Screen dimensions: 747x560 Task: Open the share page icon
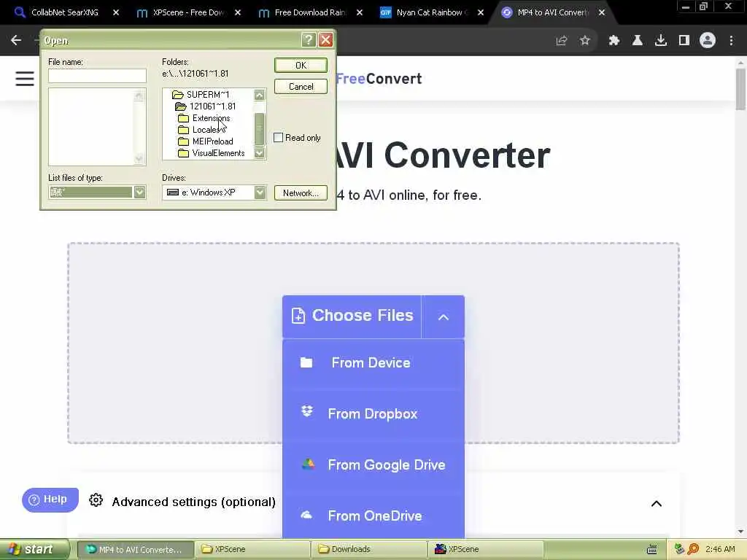[562, 41]
